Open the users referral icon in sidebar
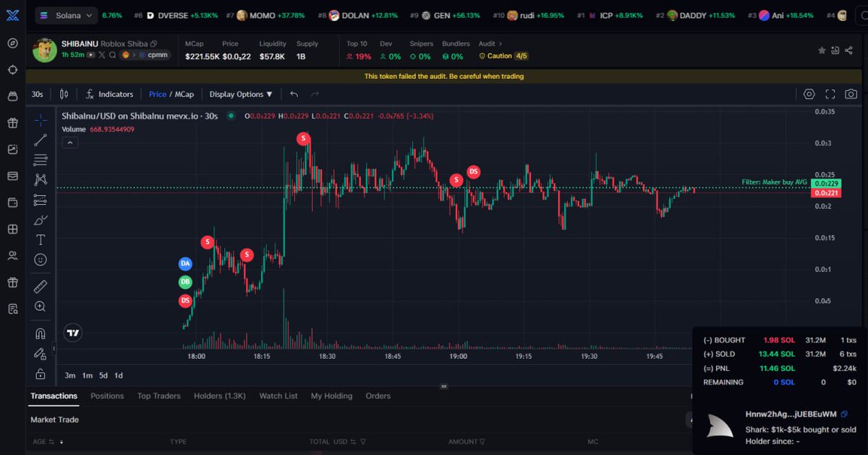 pos(12,255)
